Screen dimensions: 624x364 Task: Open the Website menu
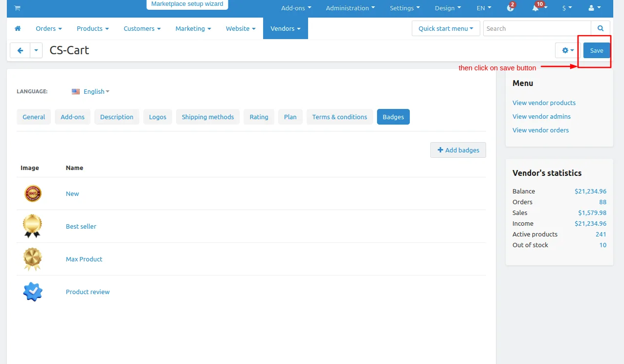241,28
